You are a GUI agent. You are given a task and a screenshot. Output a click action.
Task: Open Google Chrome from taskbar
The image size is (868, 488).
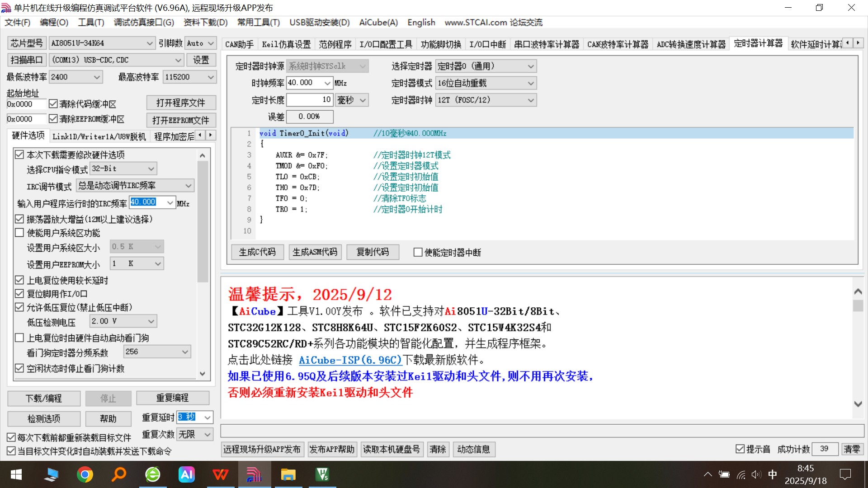pos(85,474)
